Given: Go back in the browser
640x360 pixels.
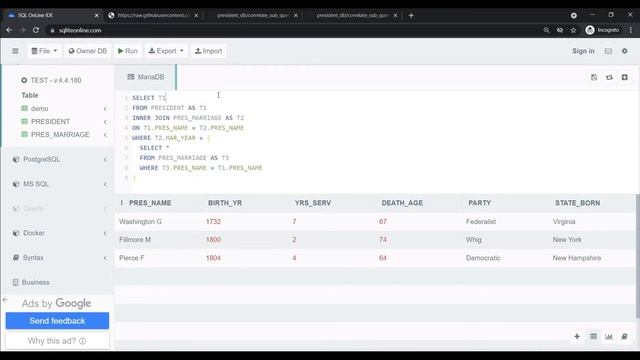Looking at the screenshot, I should (9, 30).
